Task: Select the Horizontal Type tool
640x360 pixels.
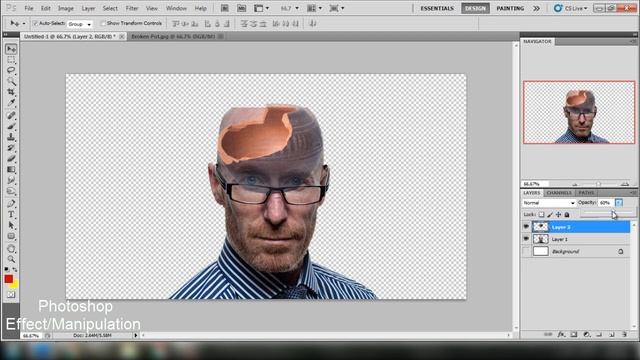Action: click(11, 215)
